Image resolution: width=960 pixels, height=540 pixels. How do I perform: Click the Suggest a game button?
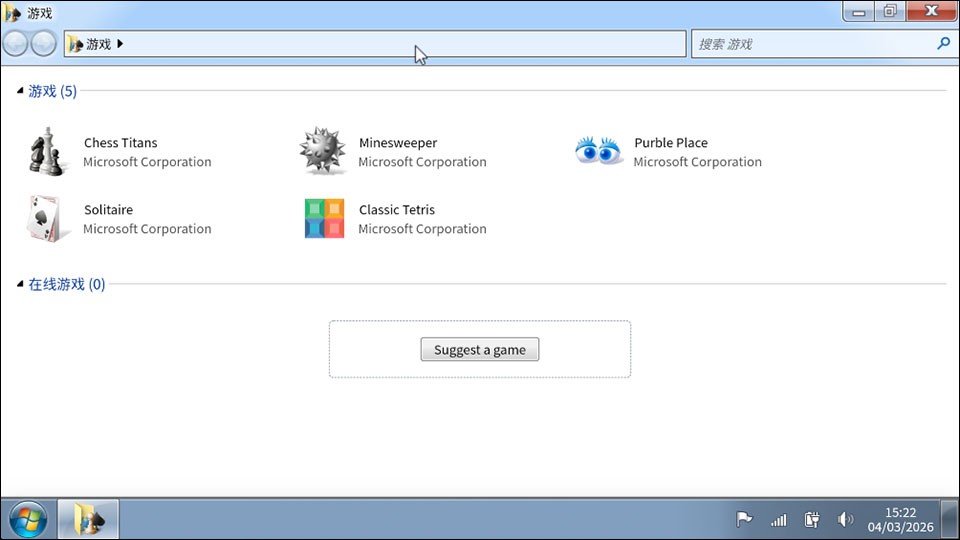480,350
